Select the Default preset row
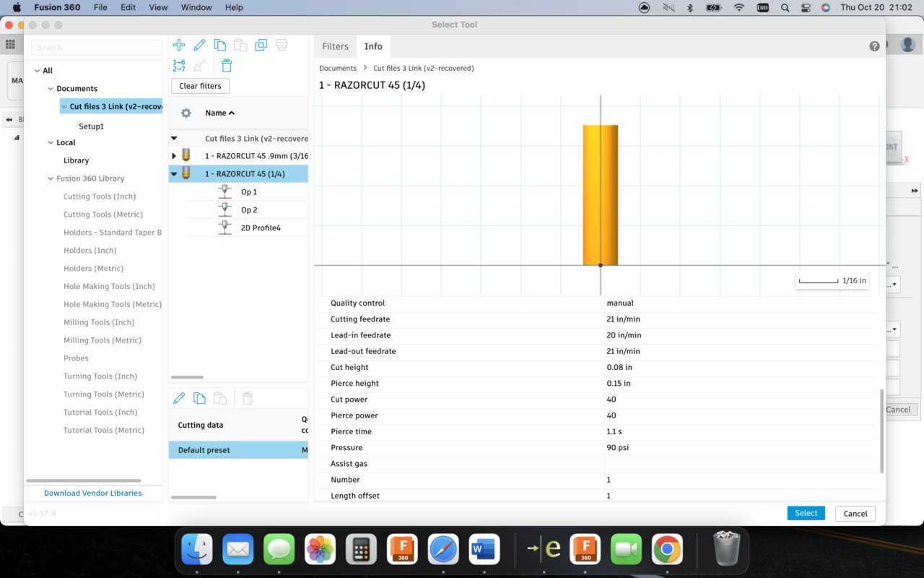Screen dimensions: 924x578 pos(238,450)
